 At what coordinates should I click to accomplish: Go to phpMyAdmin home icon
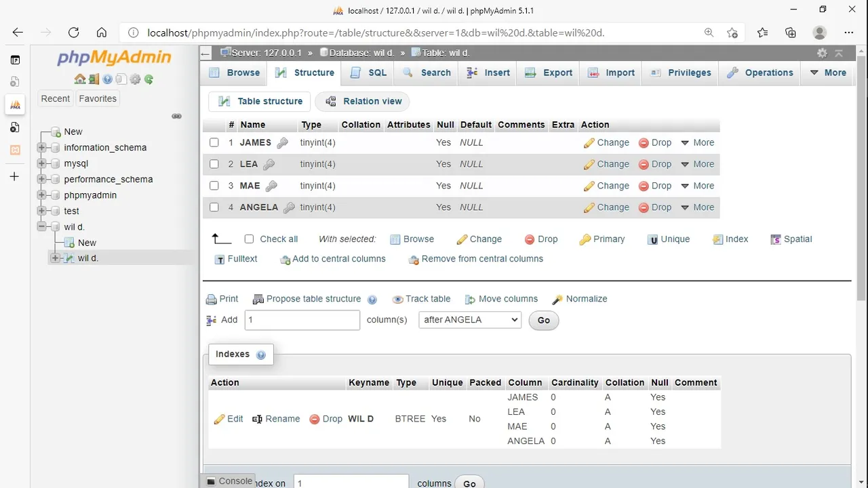pos(79,79)
